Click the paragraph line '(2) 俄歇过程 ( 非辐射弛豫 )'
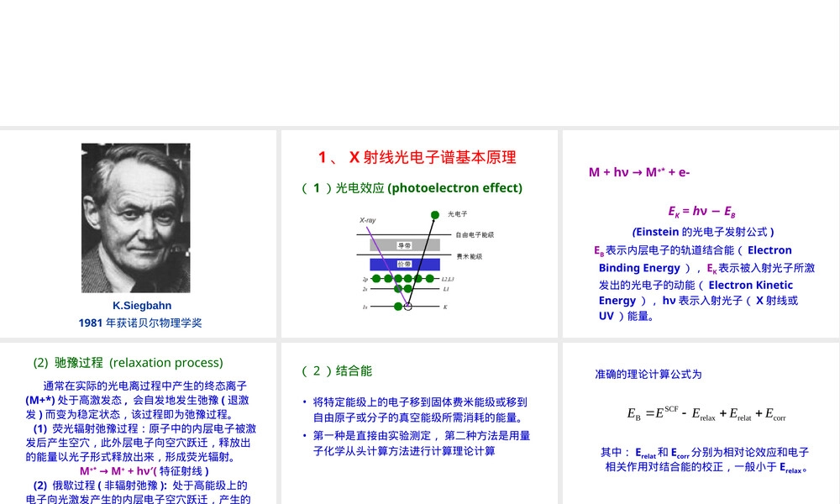This screenshot has height=504, width=840. point(140,486)
